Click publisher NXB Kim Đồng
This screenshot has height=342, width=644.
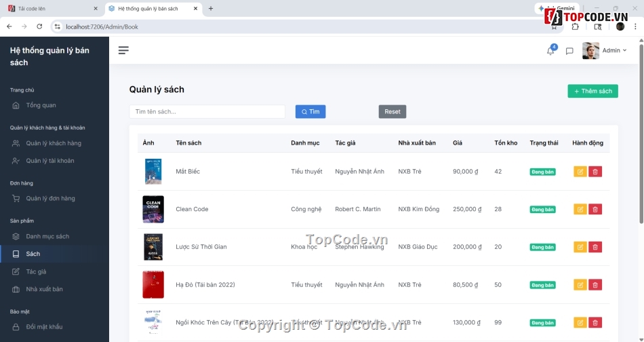click(418, 209)
